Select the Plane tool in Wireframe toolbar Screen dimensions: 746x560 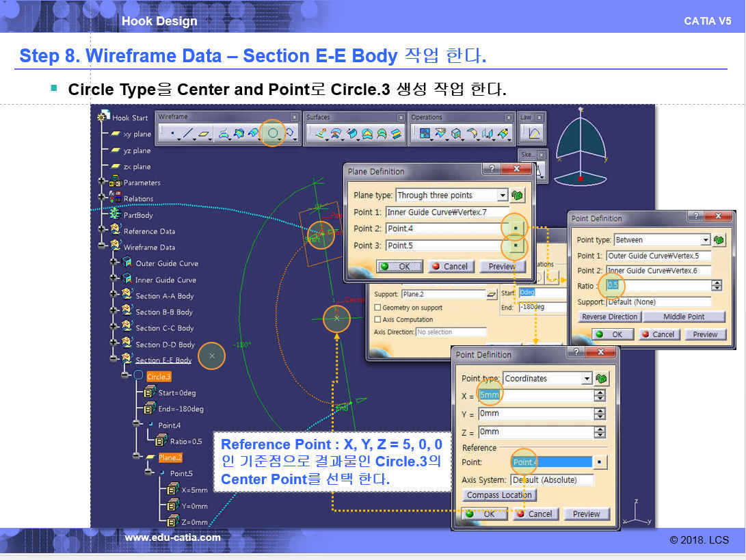204,134
